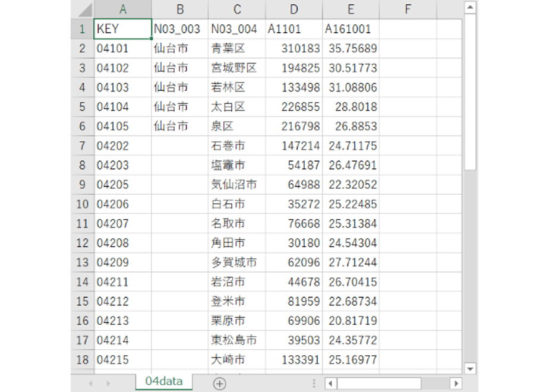Click the previous sheet navigation arrow

(x=91, y=384)
